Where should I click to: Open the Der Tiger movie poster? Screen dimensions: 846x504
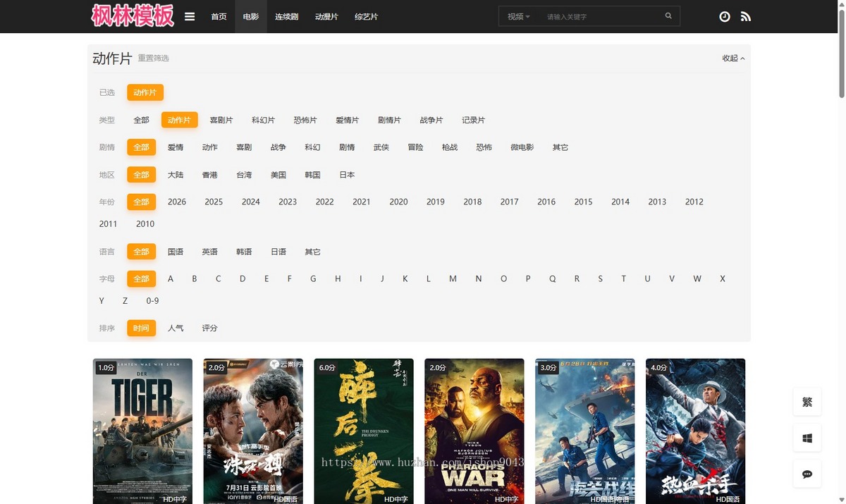(x=142, y=431)
